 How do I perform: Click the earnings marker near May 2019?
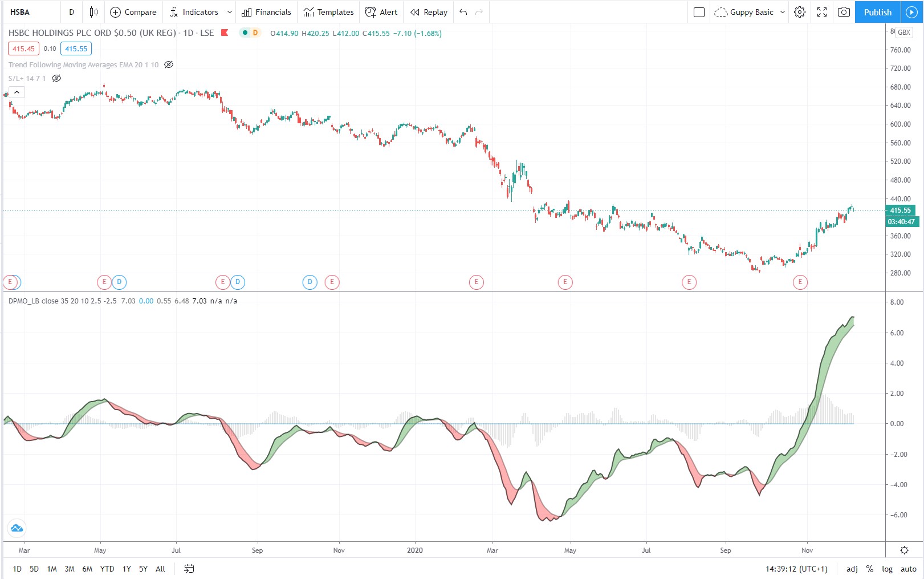[x=104, y=282]
